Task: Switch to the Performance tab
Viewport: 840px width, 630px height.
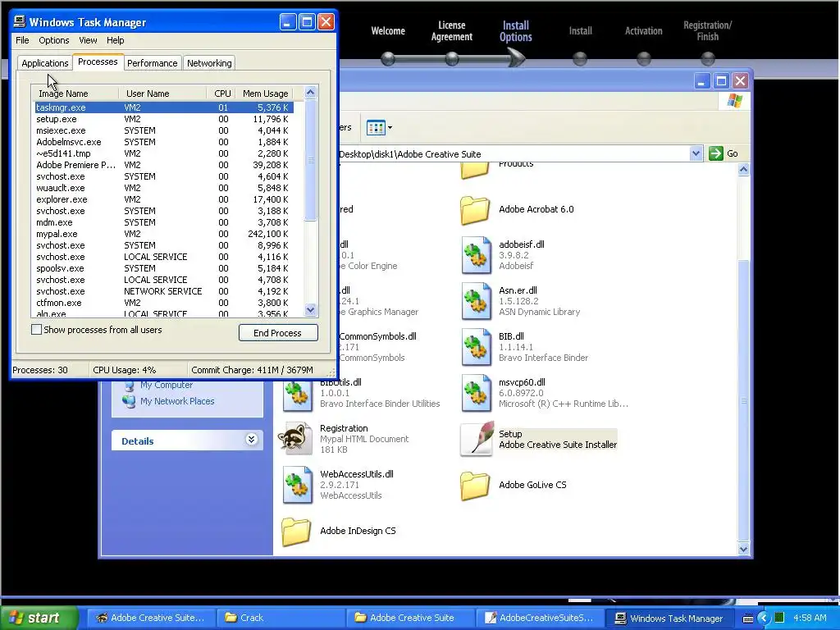Action: [x=152, y=63]
